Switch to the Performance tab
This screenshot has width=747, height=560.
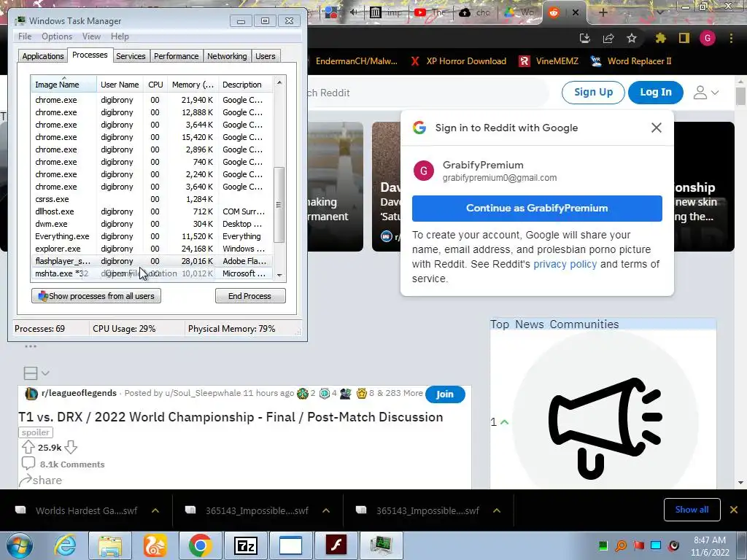click(176, 56)
